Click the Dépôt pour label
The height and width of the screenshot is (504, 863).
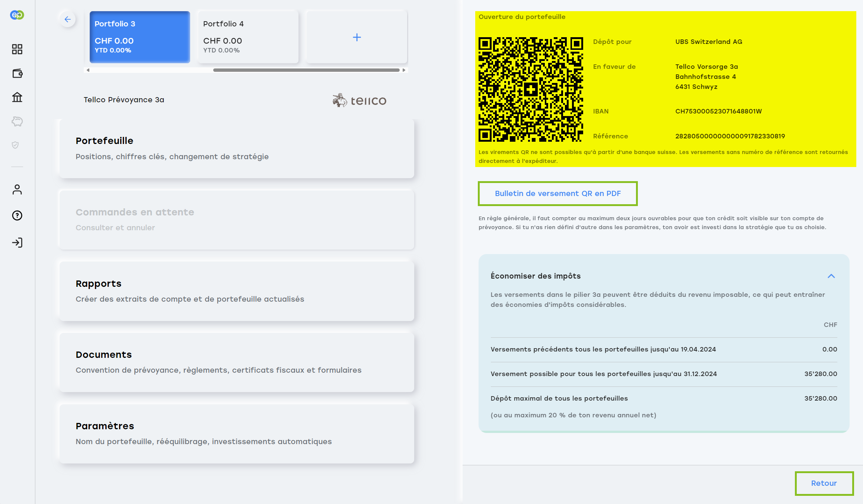tap(612, 42)
